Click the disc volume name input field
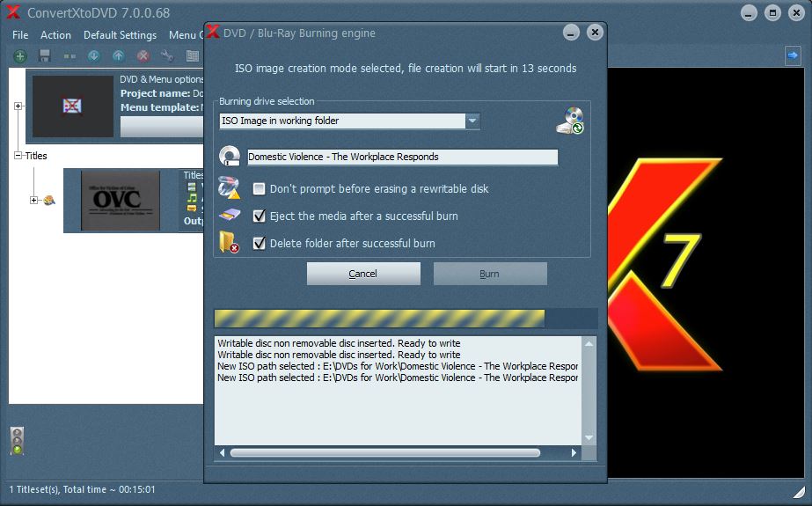Viewport: 812px width, 506px height. pyautogui.click(x=402, y=157)
